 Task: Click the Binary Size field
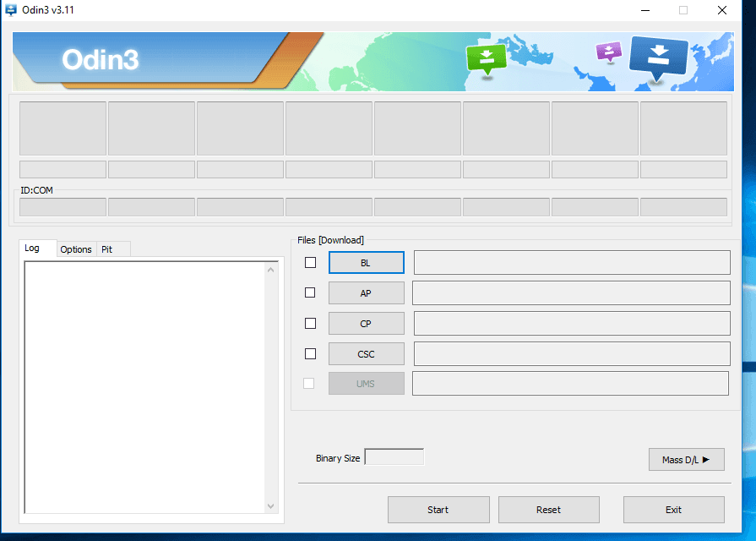pyautogui.click(x=394, y=456)
